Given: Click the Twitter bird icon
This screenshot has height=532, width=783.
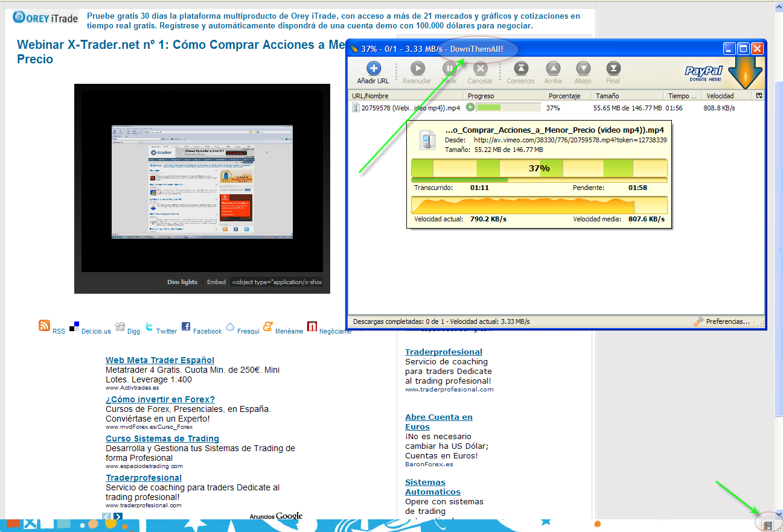Looking at the screenshot, I should point(149,327).
